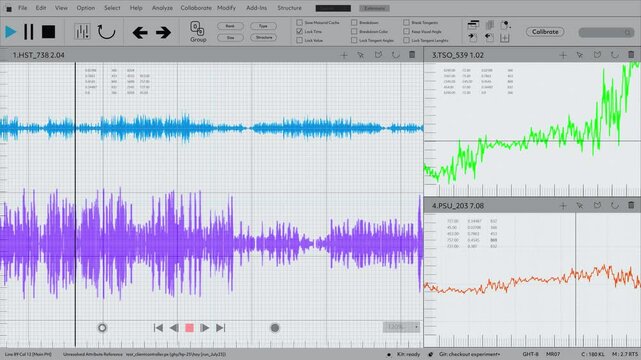
Task: Click the mask icon in 1.HST_738 header
Action: [x=378, y=55]
